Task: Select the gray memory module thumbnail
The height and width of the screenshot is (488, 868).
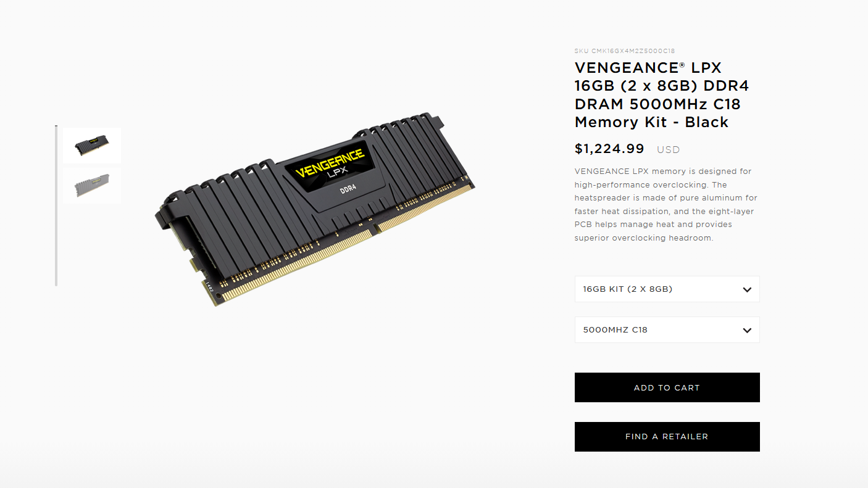Action: (92, 185)
